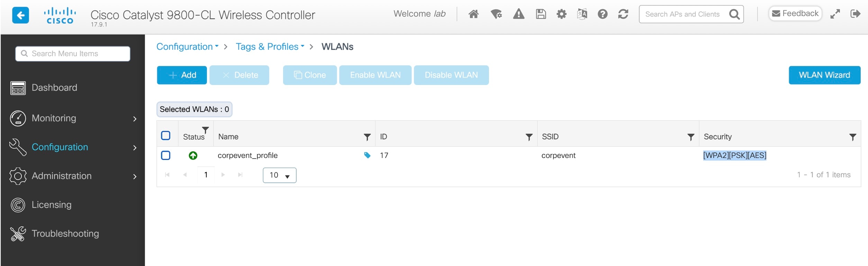The width and height of the screenshot is (868, 266).
Task: Expand the Configuration breadcrumb dropdown
Action: [x=187, y=47]
